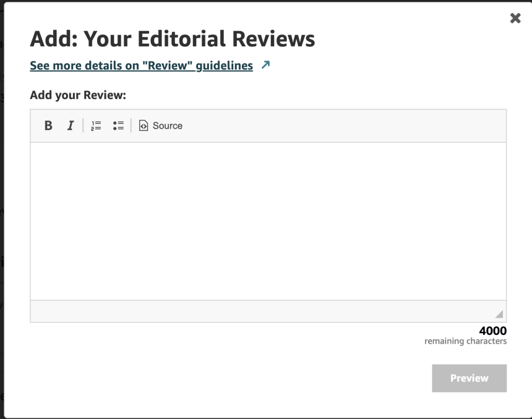The height and width of the screenshot is (419, 532).
Task: Open the "Review" guidelines link
Action: [x=141, y=65]
